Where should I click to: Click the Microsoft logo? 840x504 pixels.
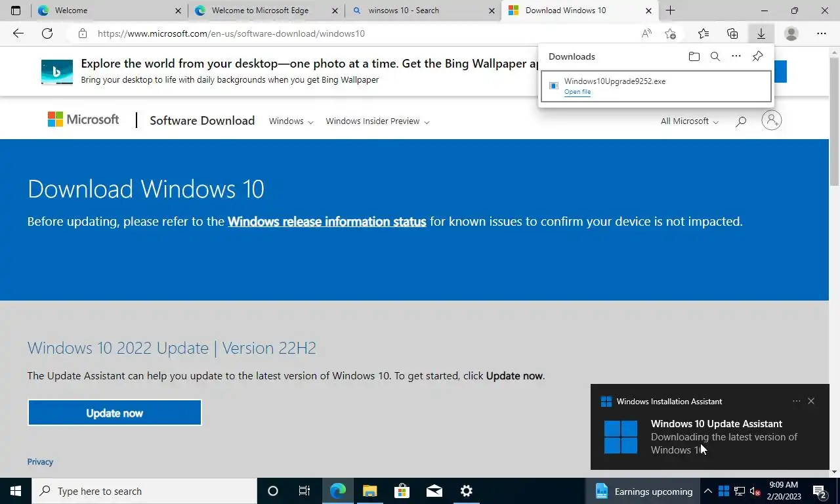tap(83, 119)
